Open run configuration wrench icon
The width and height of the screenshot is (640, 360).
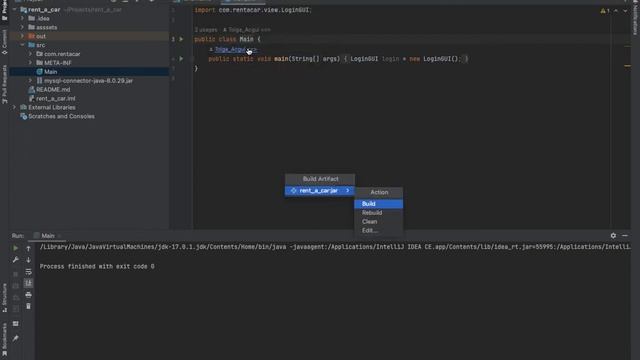(x=16, y=260)
